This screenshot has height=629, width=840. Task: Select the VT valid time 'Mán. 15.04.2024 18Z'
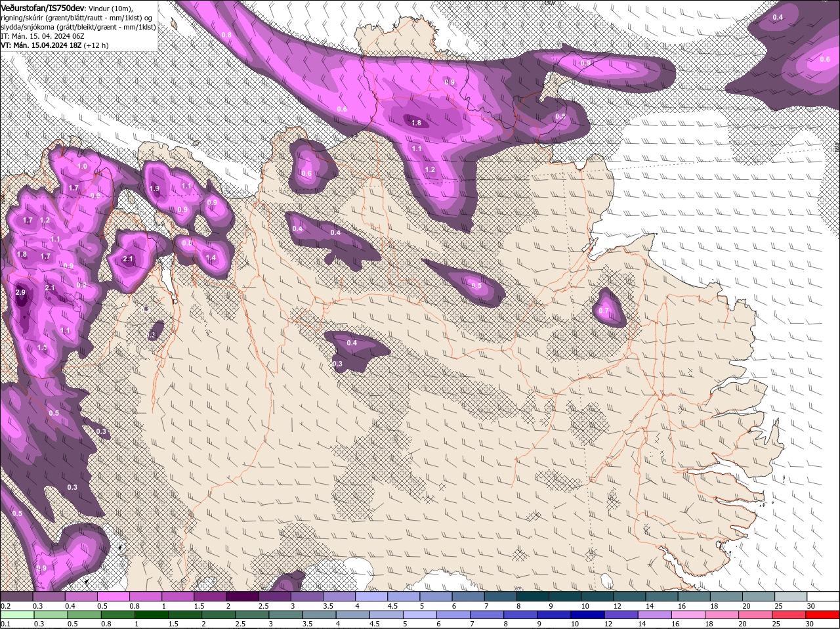pyautogui.click(x=47, y=45)
